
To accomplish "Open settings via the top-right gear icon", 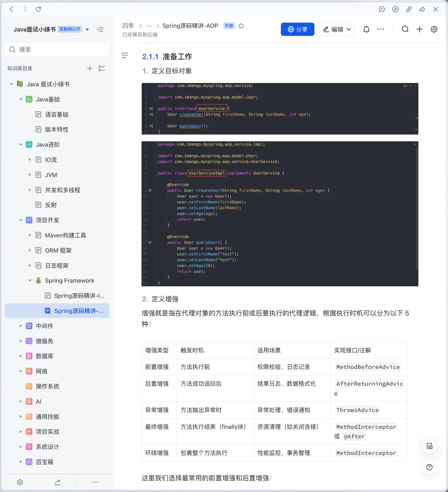I will (434, 29).
